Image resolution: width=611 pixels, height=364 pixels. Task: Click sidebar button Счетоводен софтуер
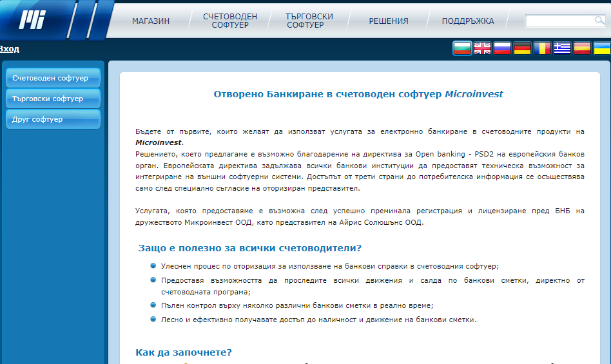click(x=53, y=78)
